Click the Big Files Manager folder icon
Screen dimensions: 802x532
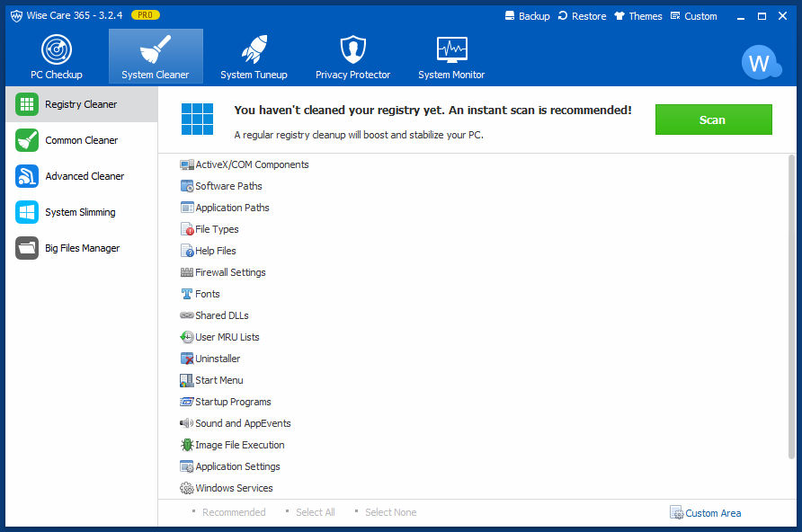coord(27,248)
